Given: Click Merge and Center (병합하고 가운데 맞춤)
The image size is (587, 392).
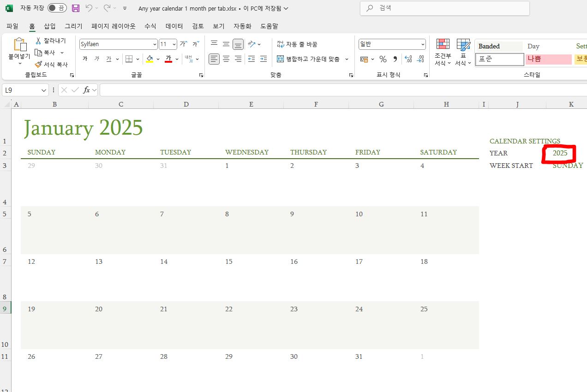Looking at the screenshot, I should click(309, 59).
